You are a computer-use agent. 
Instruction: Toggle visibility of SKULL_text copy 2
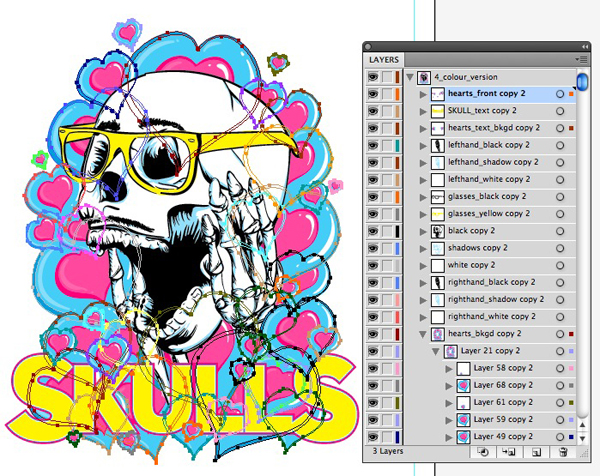[x=373, y=111]
